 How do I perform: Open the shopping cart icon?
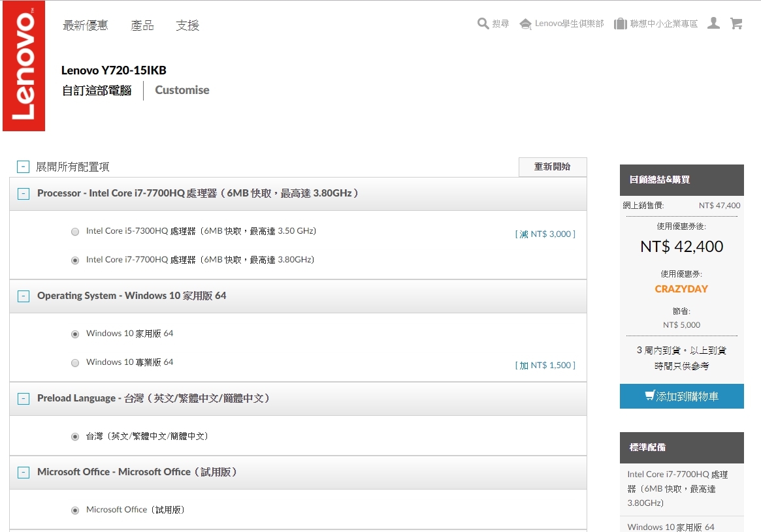(x=736, y=23)
